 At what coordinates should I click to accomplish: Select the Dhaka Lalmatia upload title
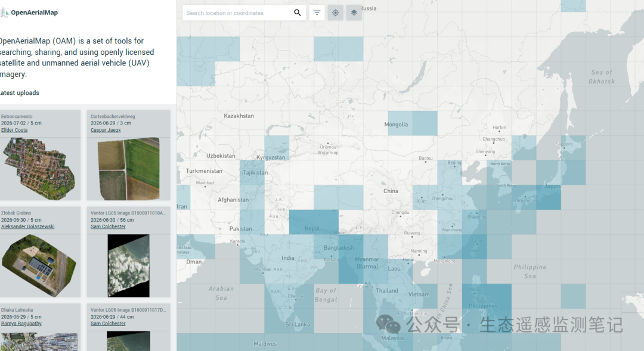17,310
